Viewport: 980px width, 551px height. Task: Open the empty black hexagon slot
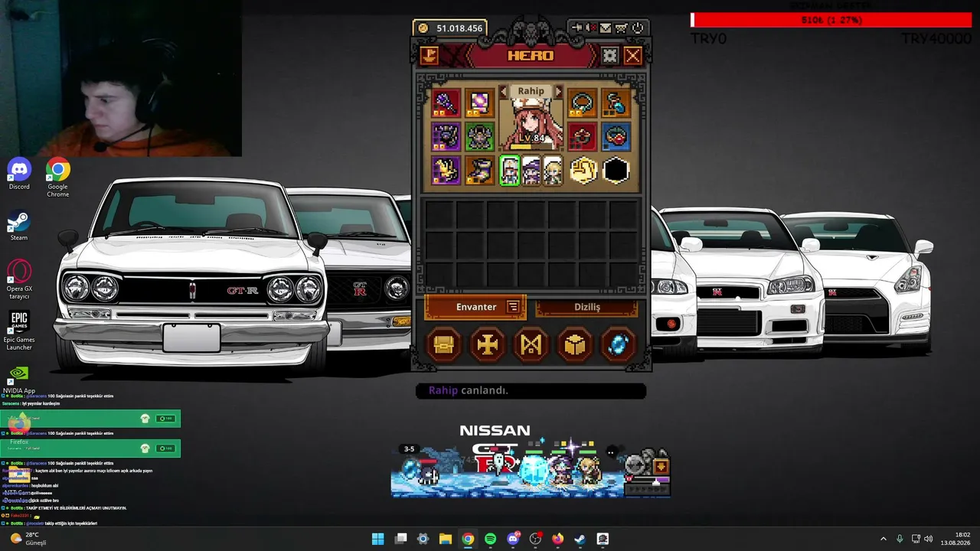coord(616,170)
